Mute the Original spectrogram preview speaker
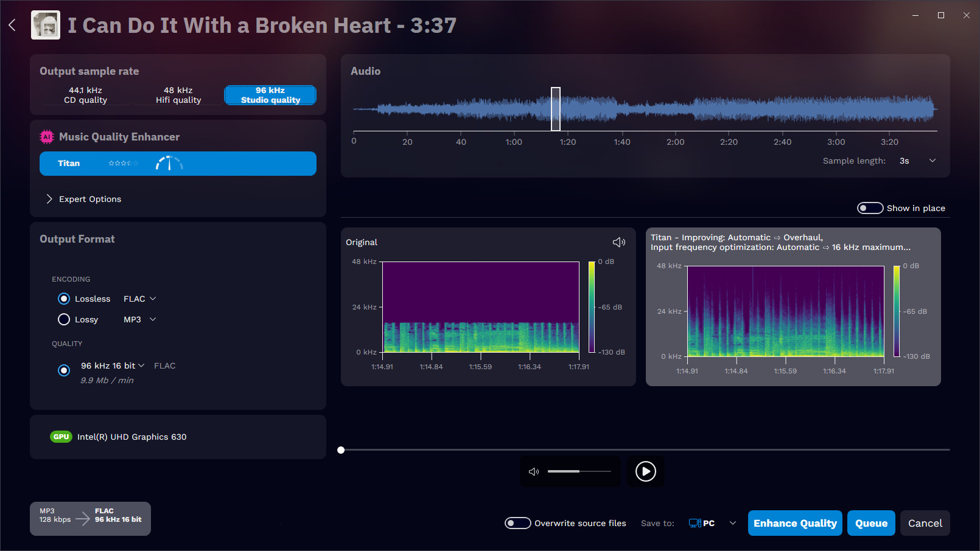 (x=619, y=241)
